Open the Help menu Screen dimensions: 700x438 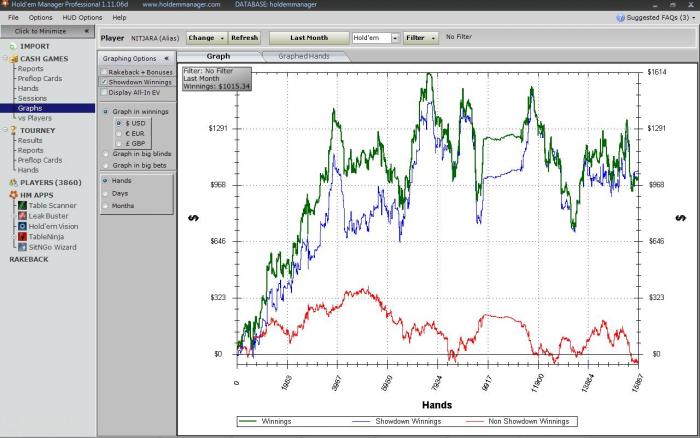[x=119, y=17]
